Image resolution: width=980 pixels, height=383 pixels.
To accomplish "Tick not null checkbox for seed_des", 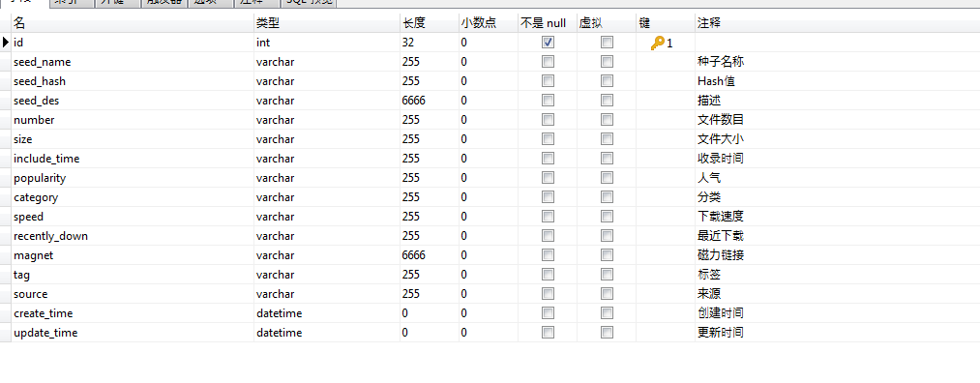I will click(x=549, y=101).
